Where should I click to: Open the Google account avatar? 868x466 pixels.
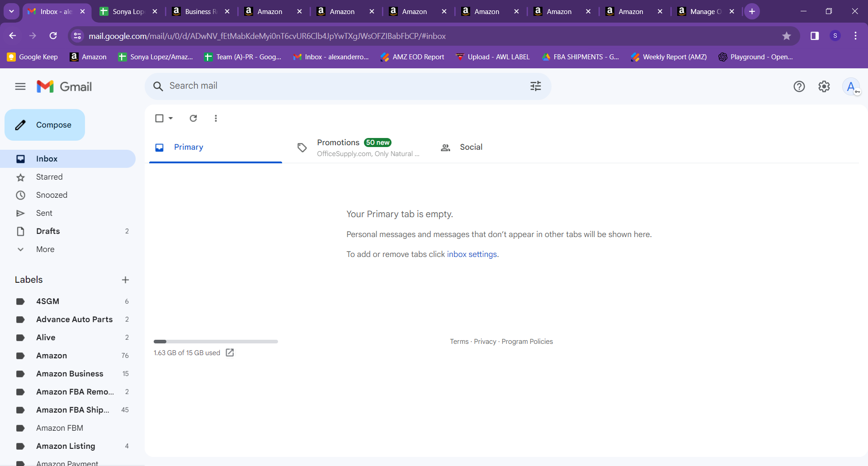click(851, 86)
